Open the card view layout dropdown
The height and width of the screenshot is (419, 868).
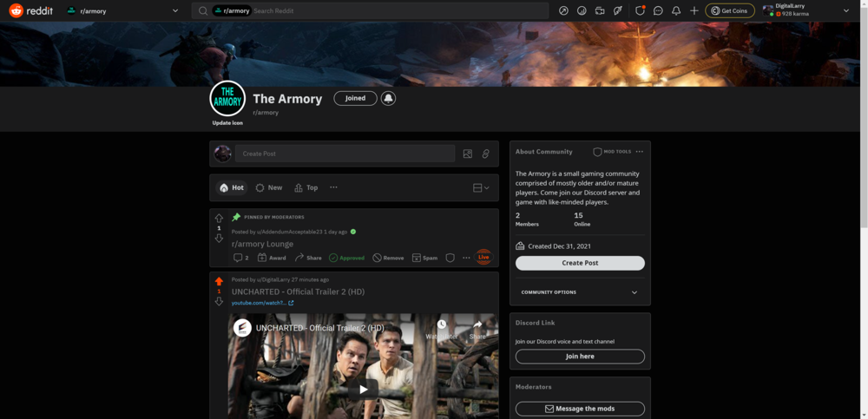pyautogui.click(x=481, y=187)
